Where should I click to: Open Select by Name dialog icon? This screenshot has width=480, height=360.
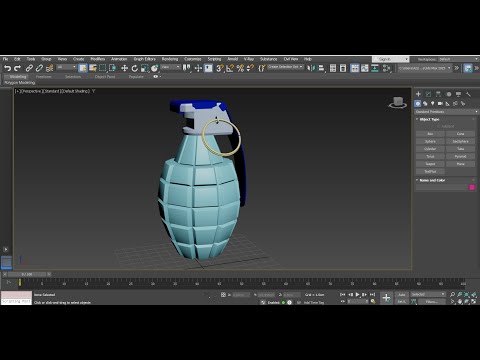[93, 68]
